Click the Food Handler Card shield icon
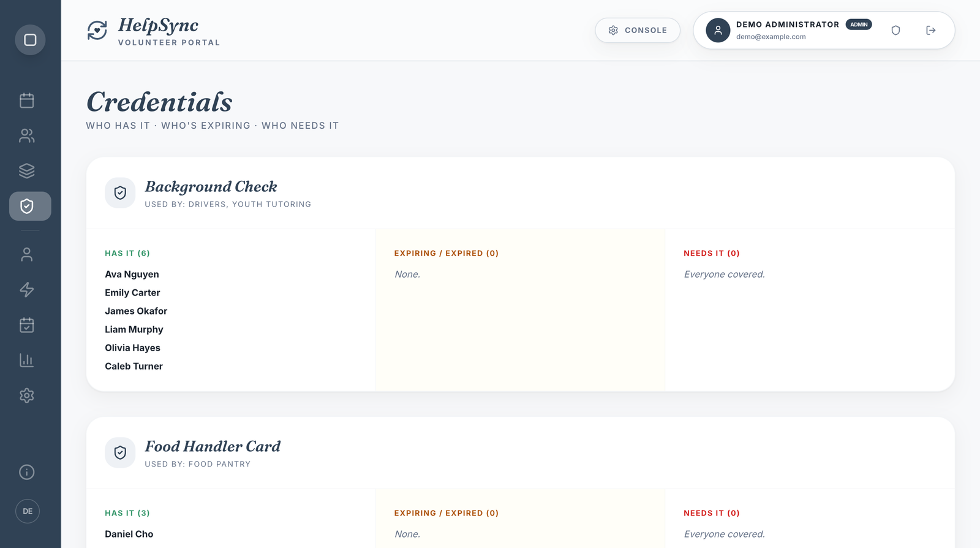980x548 pixels. [120, 453]
